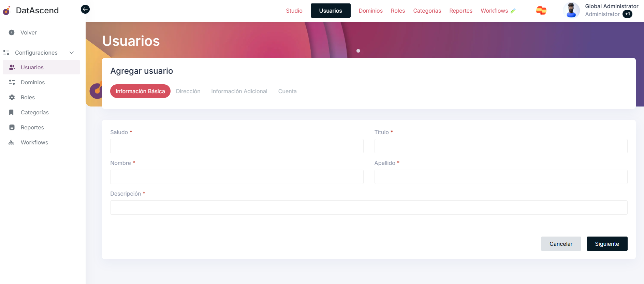Open the user profile avatar
This screenshot has height=284, width=644.
(x=571, y=10)
